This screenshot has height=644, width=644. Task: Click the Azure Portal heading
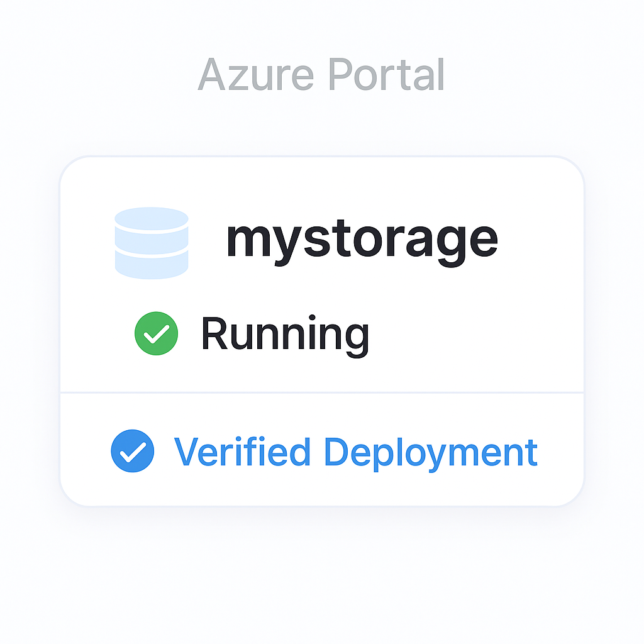coord(321,74)
